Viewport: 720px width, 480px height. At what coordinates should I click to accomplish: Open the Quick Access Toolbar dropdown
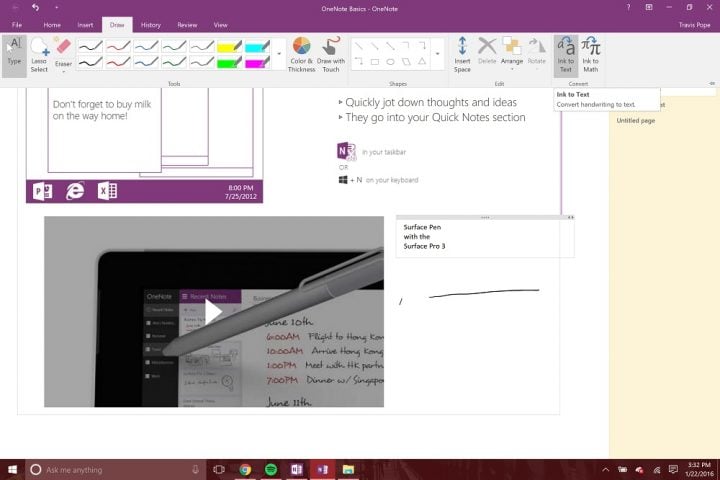[56, 7]
